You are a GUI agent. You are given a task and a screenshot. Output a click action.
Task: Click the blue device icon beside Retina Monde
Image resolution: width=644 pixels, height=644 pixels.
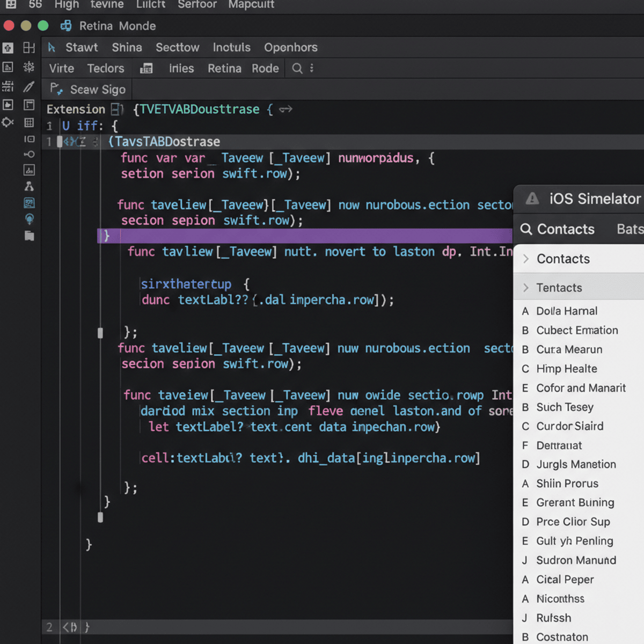pos(66,25)
